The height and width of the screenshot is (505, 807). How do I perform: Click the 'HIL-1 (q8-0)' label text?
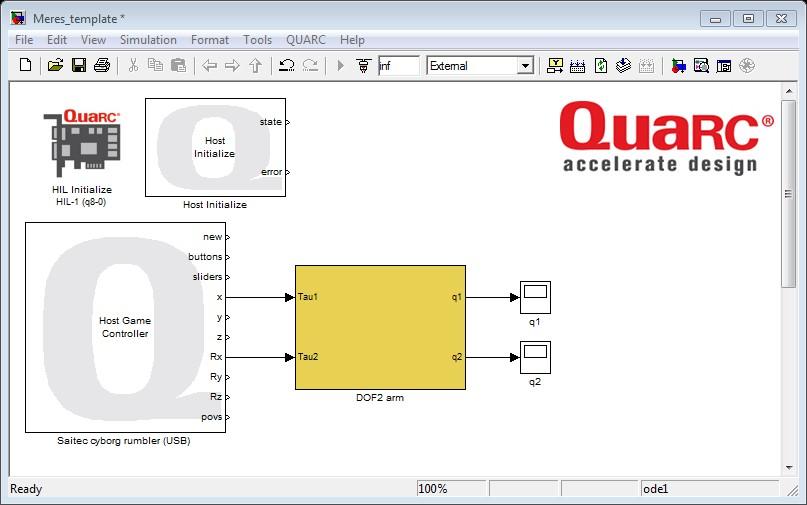point(81,202)
